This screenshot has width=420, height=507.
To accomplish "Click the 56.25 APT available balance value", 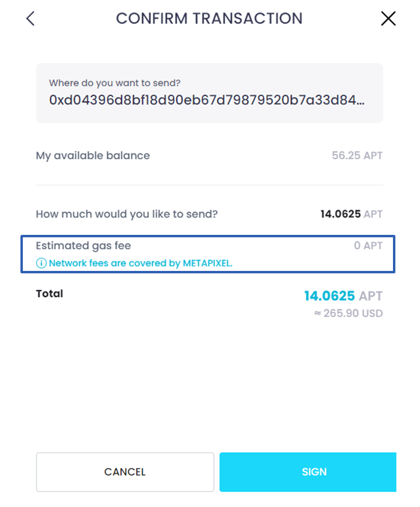I will (x=358, y=156).
